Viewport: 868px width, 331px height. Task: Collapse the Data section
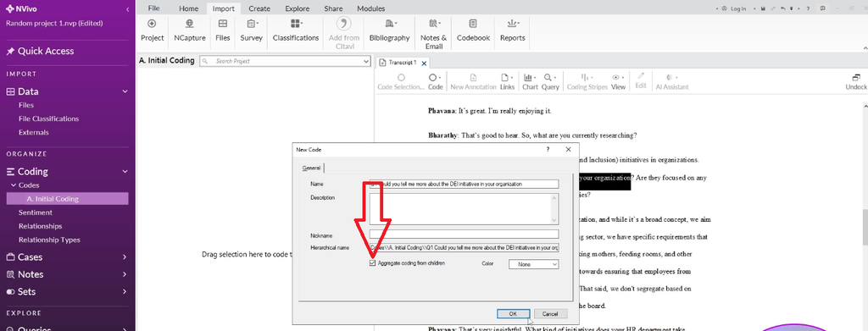pos(125,91)
